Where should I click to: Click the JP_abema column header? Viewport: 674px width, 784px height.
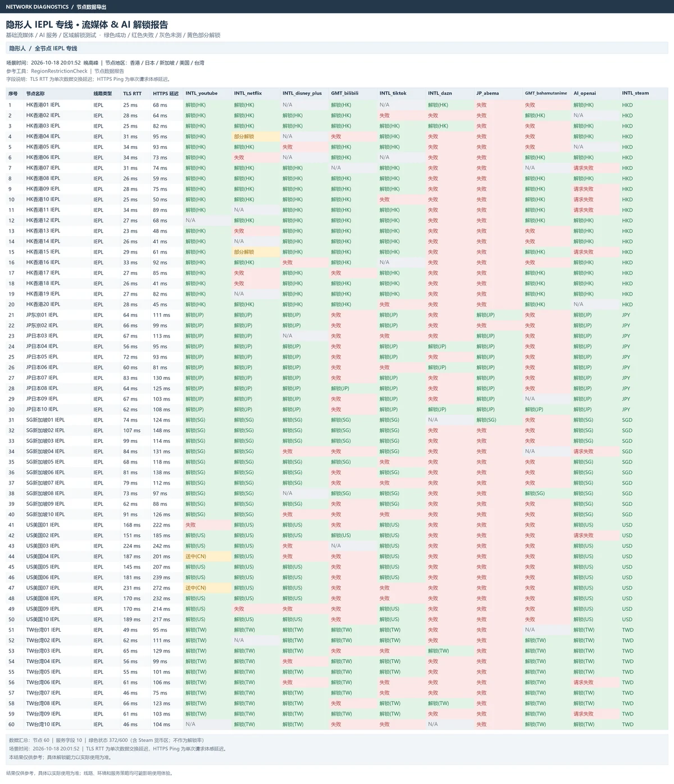[x=488, y=93]
